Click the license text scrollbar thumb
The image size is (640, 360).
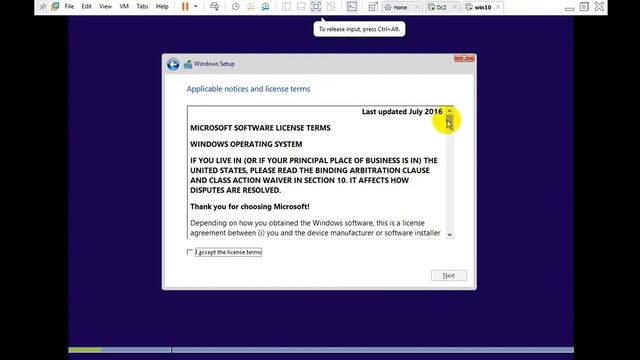click(x=449, y=122)
